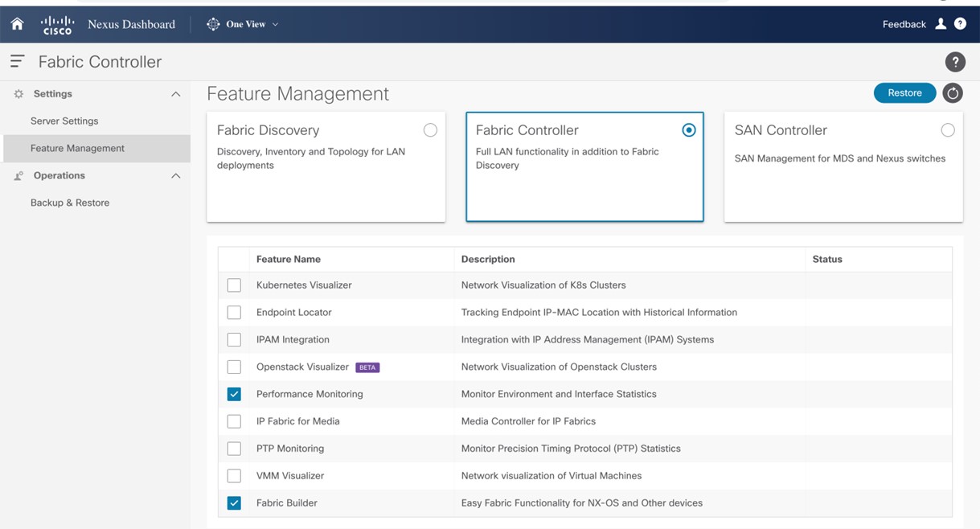This screenshot has height=529, width=980.
Task: Click the dark help question mark icon
Action: [954, 62]
